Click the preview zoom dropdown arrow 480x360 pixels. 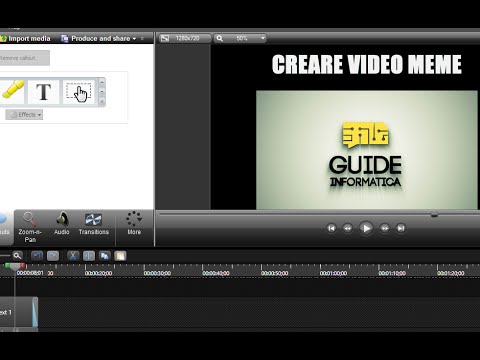[263, 38]
